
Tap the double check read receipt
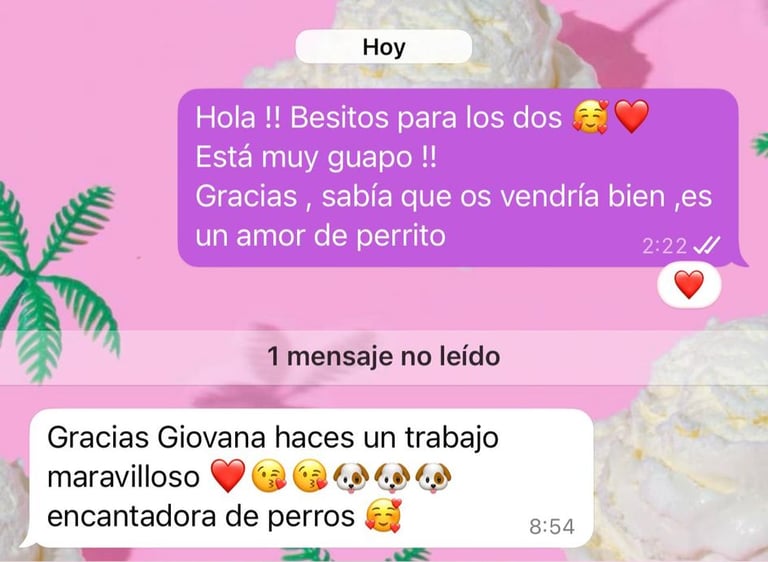(707, 245)
